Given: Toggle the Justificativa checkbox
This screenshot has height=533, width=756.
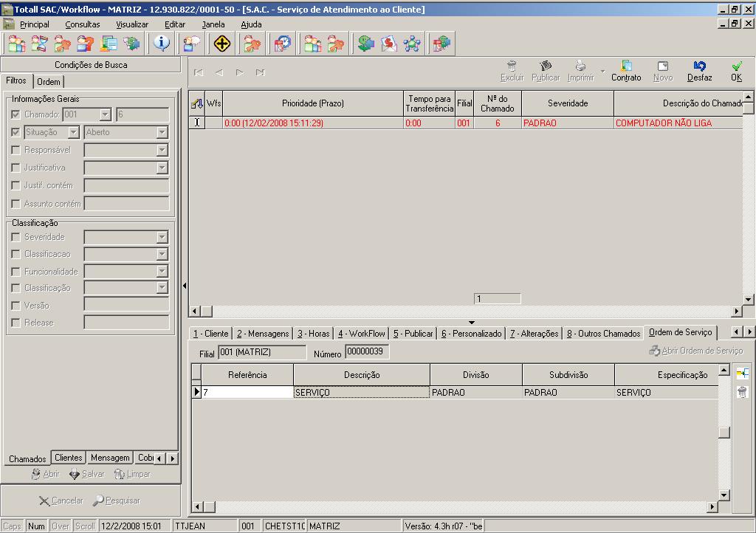Looking at the screenshot, I should click(16, 168).
